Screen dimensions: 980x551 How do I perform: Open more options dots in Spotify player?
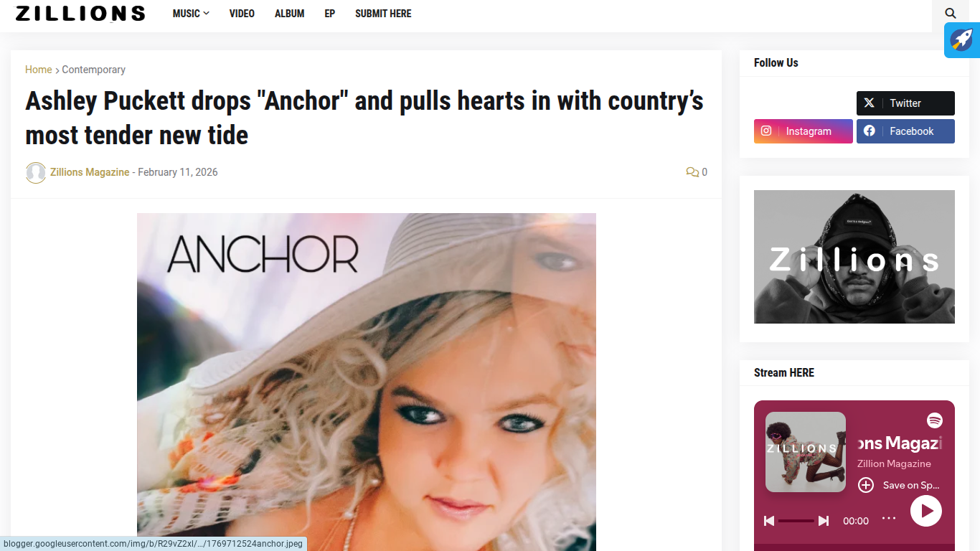click(889, 518)
